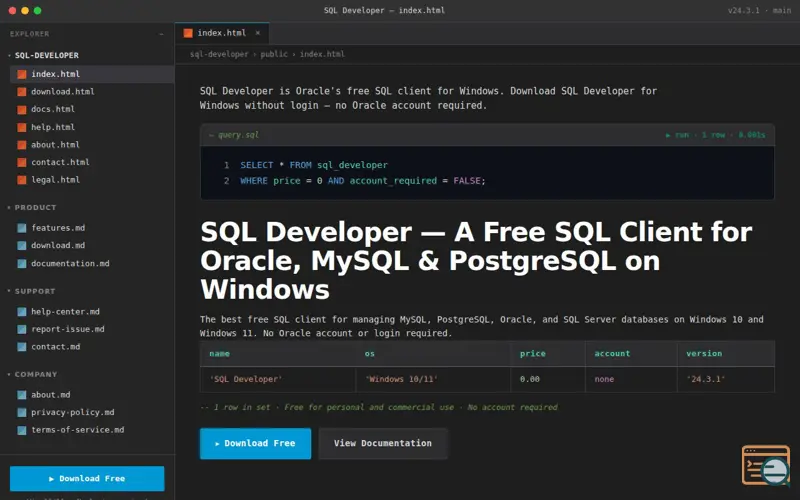Screen dimensions: 800x500
Task: Click the public breadcrumb segment
Action: pyautogui.click(x=274, y=54)
